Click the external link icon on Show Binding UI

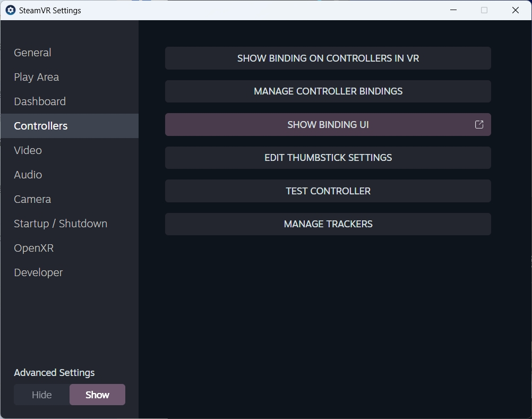479,124
